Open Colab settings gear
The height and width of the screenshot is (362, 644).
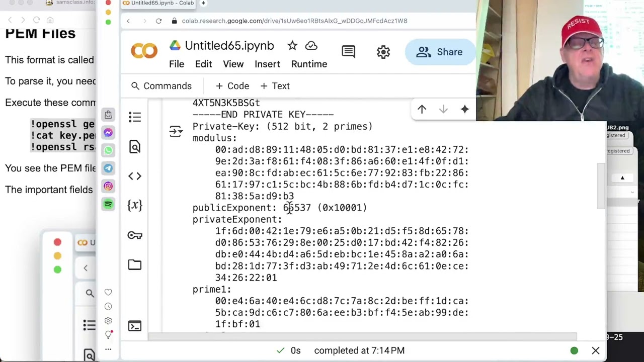click(x=383, y=52)
